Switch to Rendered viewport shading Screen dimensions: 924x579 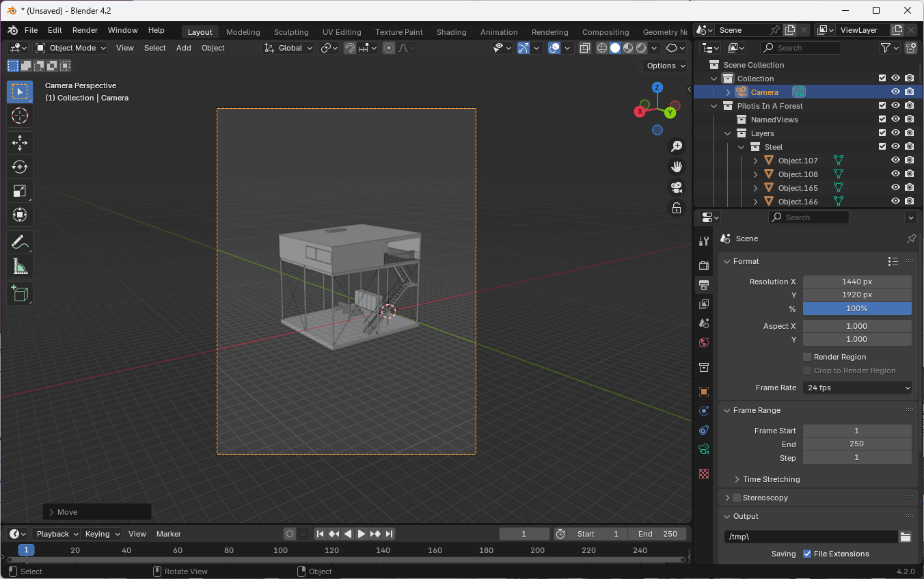641,48
